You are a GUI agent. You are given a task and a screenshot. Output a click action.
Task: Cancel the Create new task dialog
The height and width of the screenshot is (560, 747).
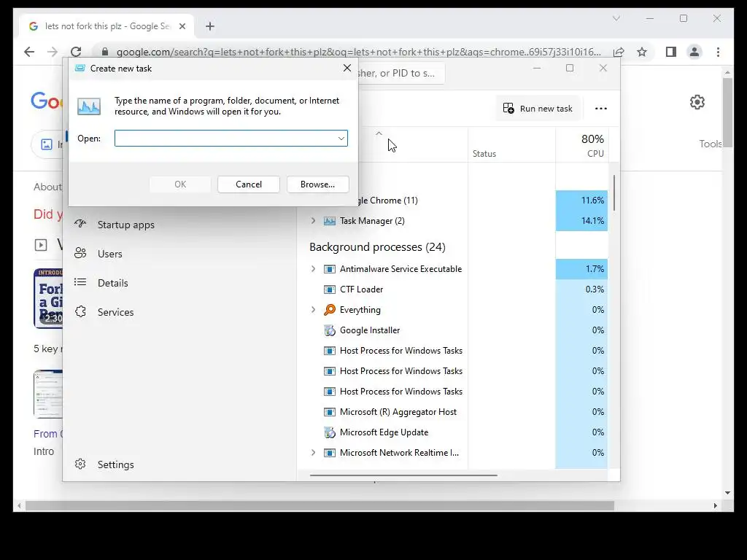point(248,184)
